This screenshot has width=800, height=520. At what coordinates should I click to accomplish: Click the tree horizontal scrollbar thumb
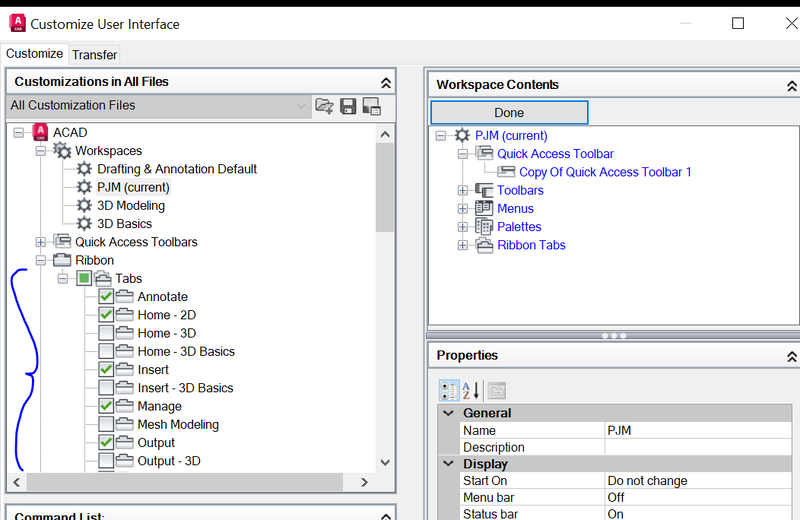pos(185,482)
